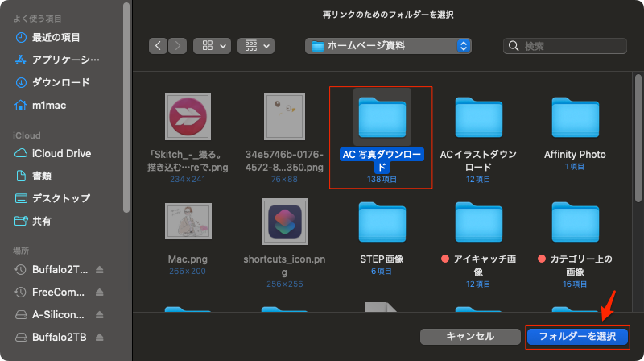Select iCloud Drive in sidebar

click(61, 153)
